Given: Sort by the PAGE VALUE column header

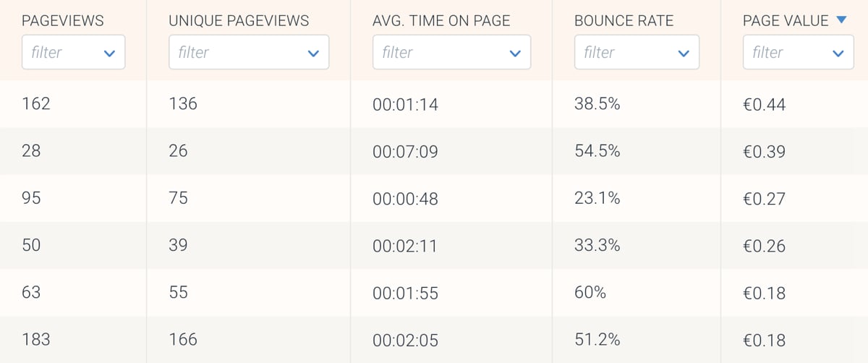Looking at the screenshot, I should (786, 21).
